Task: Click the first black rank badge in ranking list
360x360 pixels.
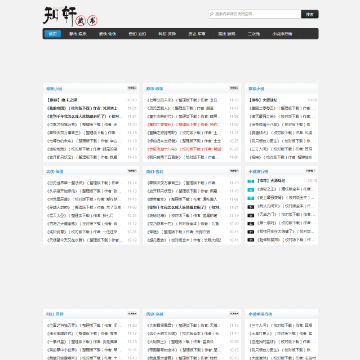Action: (x=251, y=207)
